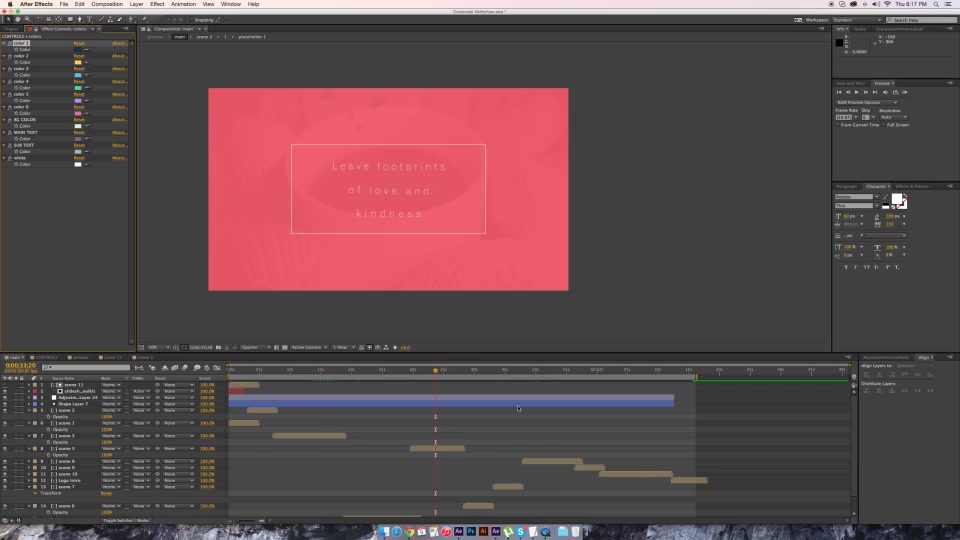The width and height of the screenshot is (960, 540).
Task: Open the Effect menu
Action: tap(157, 4)
